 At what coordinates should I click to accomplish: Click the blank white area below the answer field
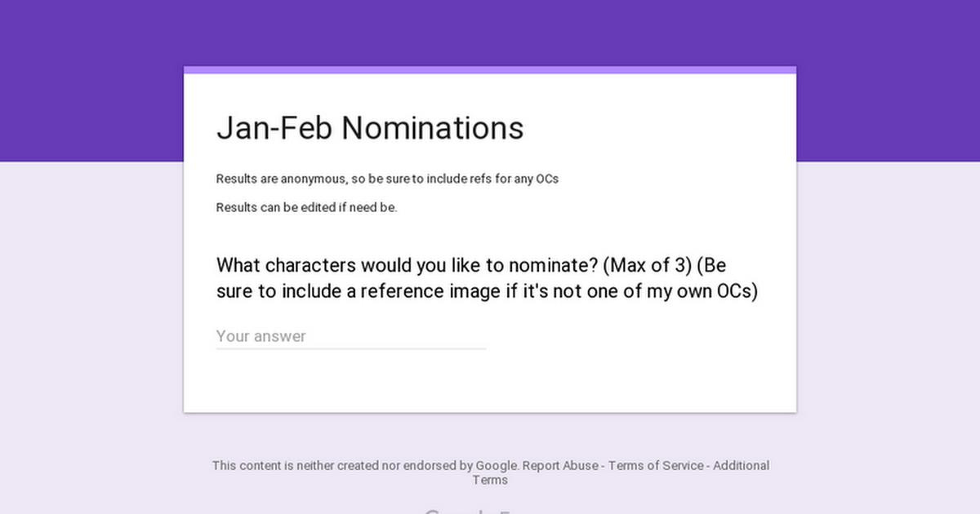click(x=490, y=383)
